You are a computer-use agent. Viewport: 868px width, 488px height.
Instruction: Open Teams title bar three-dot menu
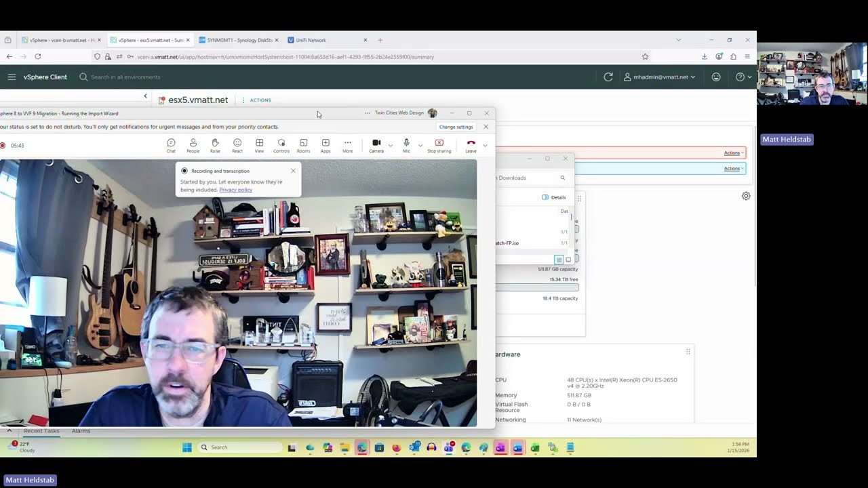pyautogui.click(x=368, y=113)
